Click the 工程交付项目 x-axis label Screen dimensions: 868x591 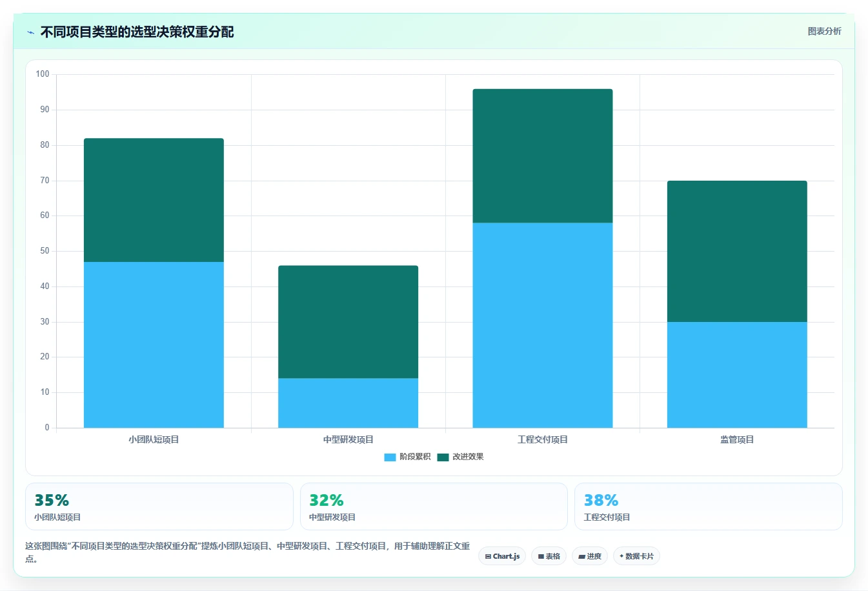pos(543,439)
